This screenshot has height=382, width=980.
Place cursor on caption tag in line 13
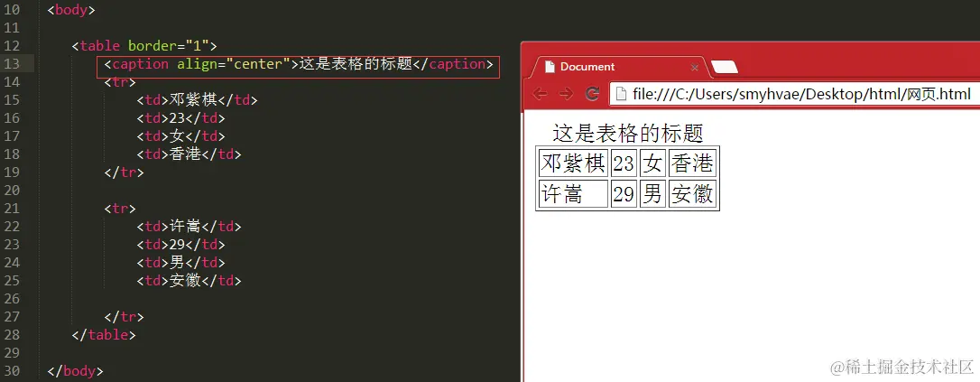pos(141,64)
